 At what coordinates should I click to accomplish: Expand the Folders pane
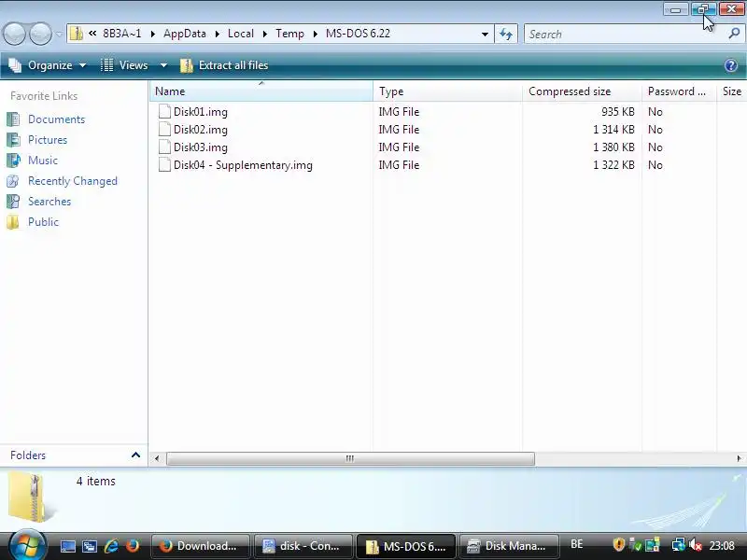click(135, 455)
